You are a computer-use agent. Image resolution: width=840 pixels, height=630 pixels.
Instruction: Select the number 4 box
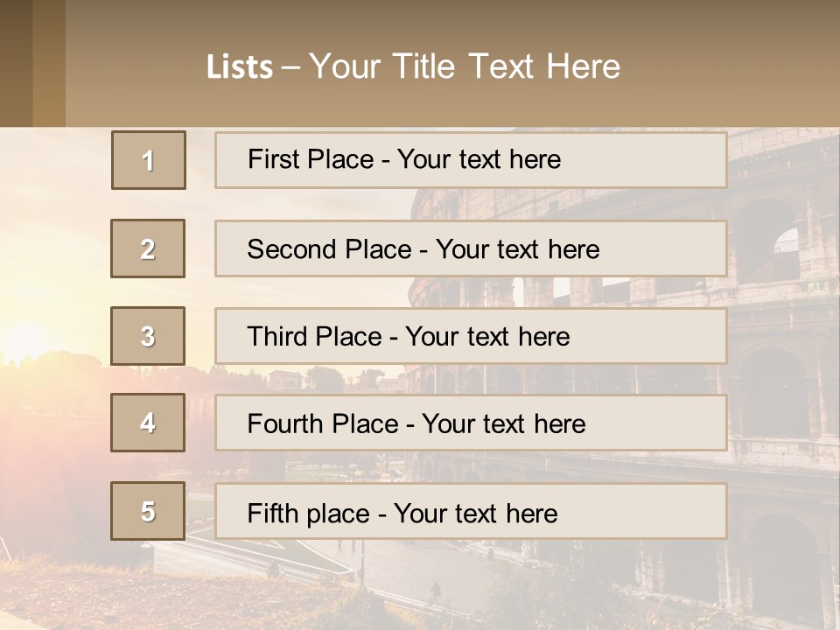click(148, 423)
